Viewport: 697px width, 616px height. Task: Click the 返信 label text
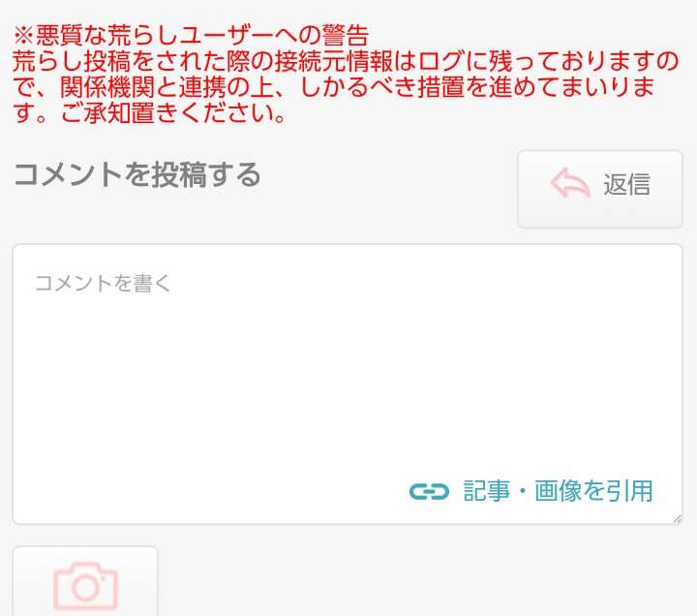pos(626,185)
